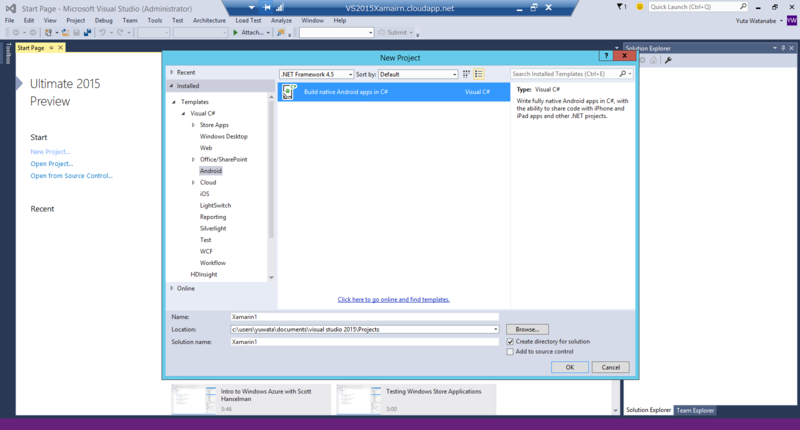Screen dimensions: 800x430
Task: Click the Cancel button
Action: 610,367
